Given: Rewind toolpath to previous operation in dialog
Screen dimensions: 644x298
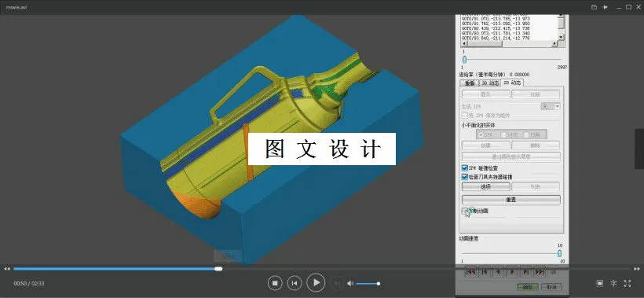Looking at the screenshot, I should (471, 272).
